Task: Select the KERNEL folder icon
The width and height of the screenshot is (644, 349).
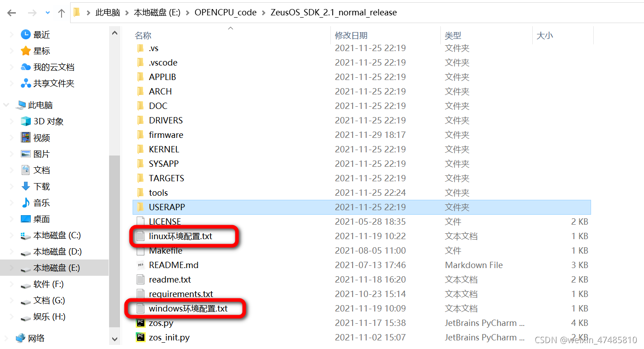Action: [x=140, y=149]
